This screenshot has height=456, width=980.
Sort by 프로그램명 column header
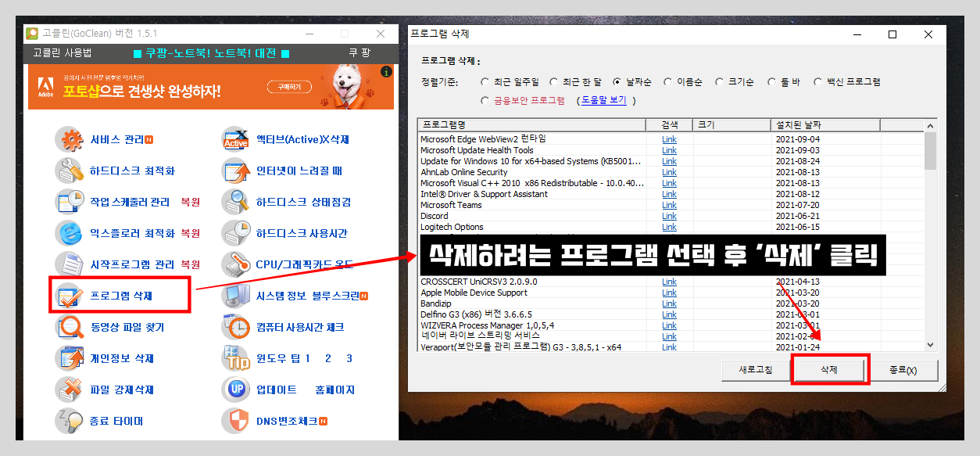532,125
